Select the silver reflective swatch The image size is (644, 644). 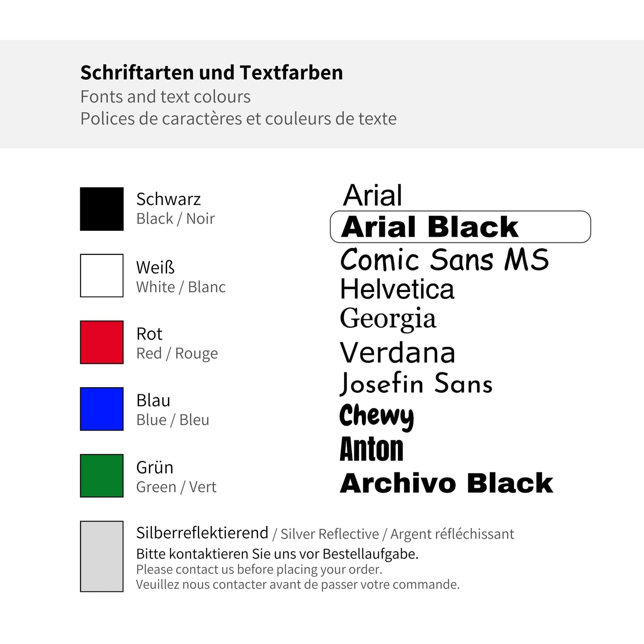point(102,556)
